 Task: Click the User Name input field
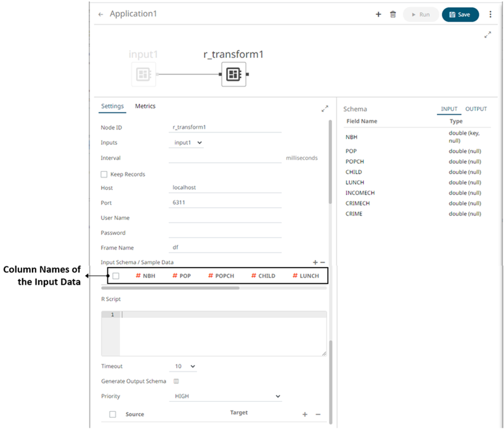tap(225, 218)
